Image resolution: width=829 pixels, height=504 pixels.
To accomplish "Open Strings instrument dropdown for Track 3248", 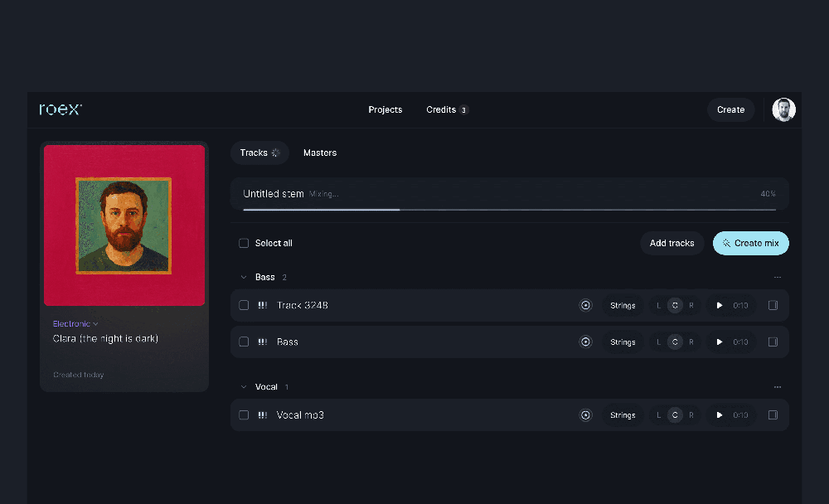I will pyautogui.click(x=623, y=305).
